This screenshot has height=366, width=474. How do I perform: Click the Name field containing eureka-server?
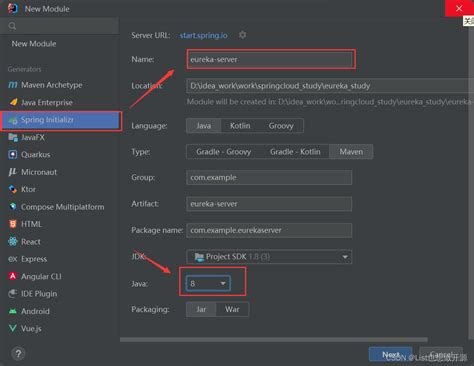tap(271, 59)
